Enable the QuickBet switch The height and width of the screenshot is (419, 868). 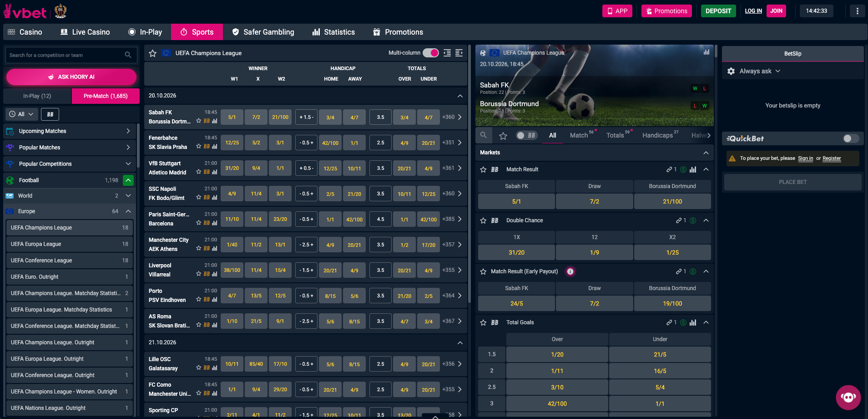coord(851,138)
